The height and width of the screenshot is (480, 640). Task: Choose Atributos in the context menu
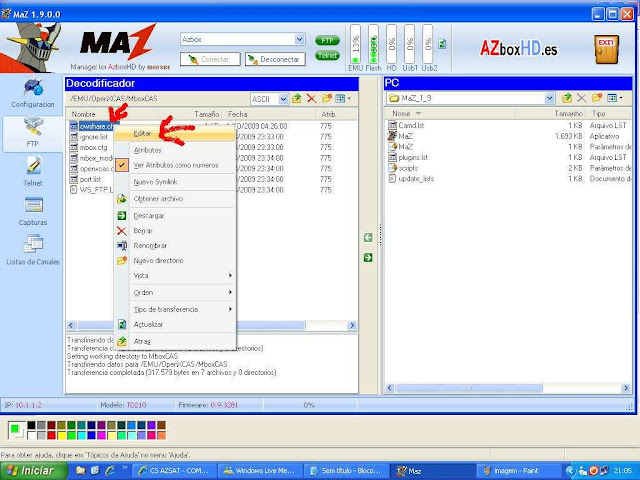pyautogui.click(x=175, y=150)
